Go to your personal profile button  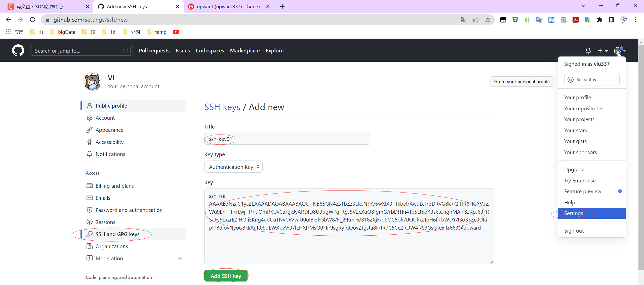coord(522,82)
